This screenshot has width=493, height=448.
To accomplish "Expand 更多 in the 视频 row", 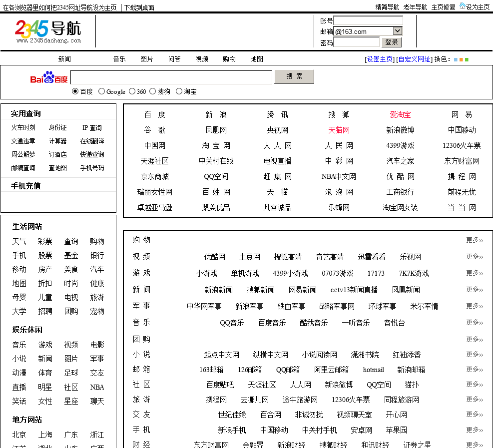I will (475, 257).
